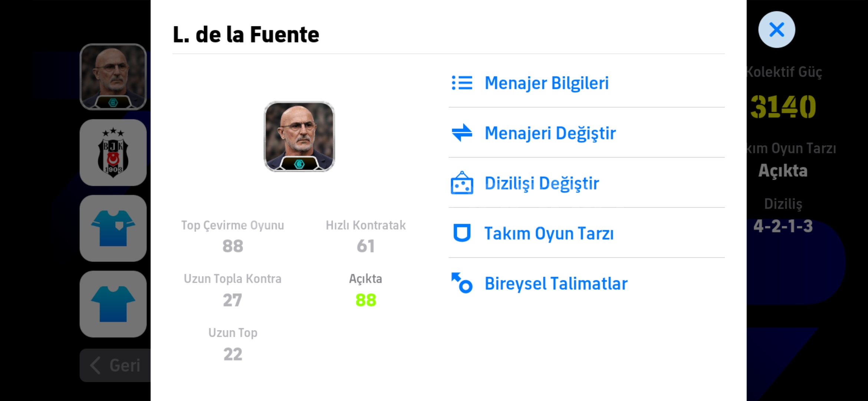Click the 4-2-1-3 Diziliş label

tap(783, 226)
